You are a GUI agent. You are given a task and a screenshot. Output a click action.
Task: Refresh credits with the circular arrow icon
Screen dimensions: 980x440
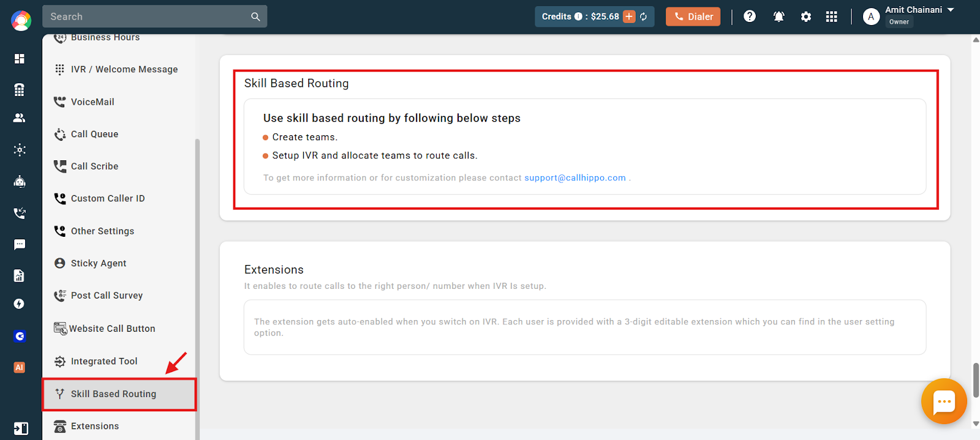(644, 17)
